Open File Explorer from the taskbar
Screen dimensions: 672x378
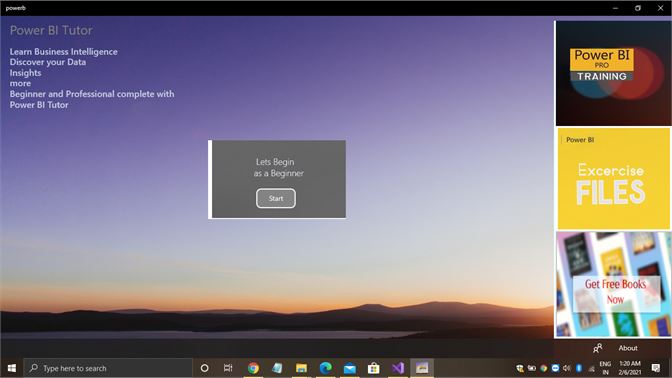(x=301, y=368)
